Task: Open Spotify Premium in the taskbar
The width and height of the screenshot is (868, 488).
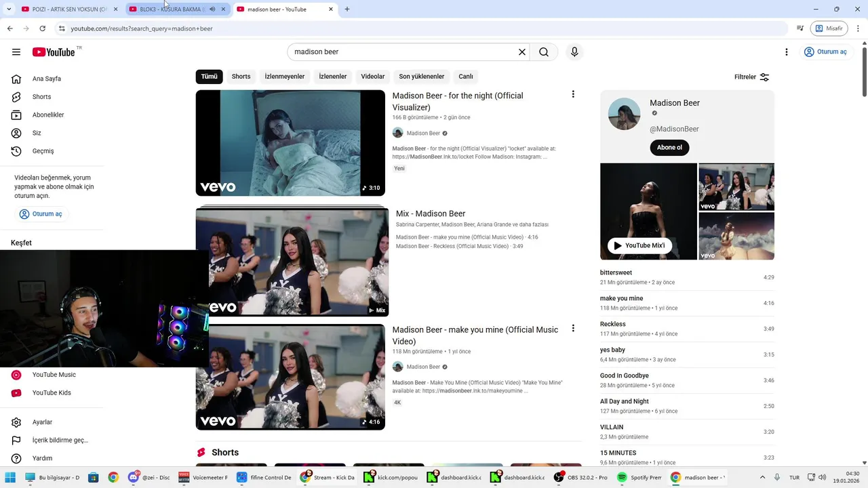Action: (639, 477)
